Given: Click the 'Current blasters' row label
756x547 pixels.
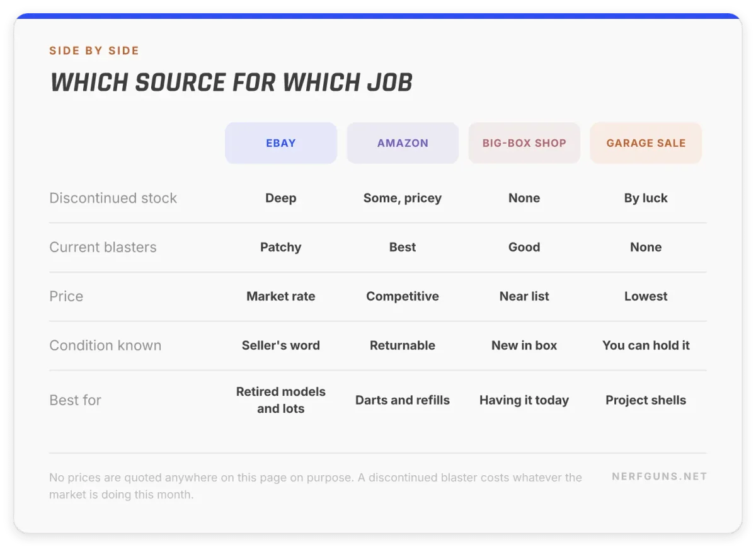Looking at the screenshot, I should (x=103, y=247).
